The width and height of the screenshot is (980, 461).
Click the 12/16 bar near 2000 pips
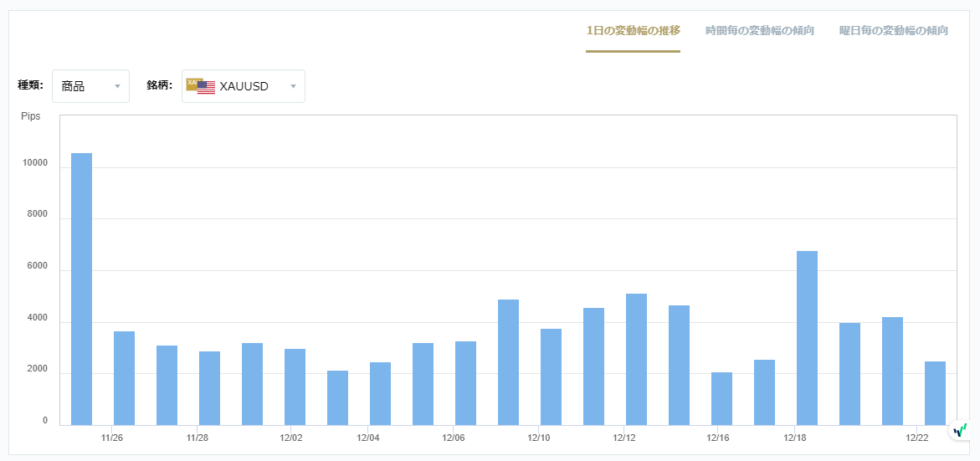(722, 399)
